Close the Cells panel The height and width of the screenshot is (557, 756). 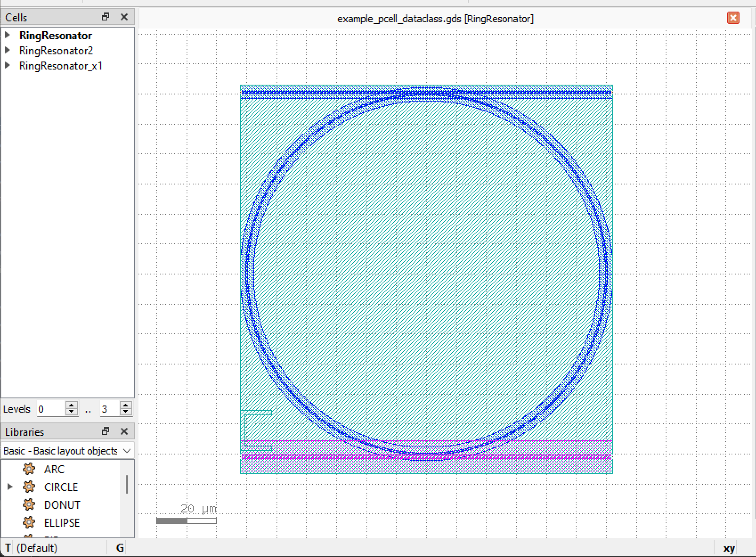point(124,17)
